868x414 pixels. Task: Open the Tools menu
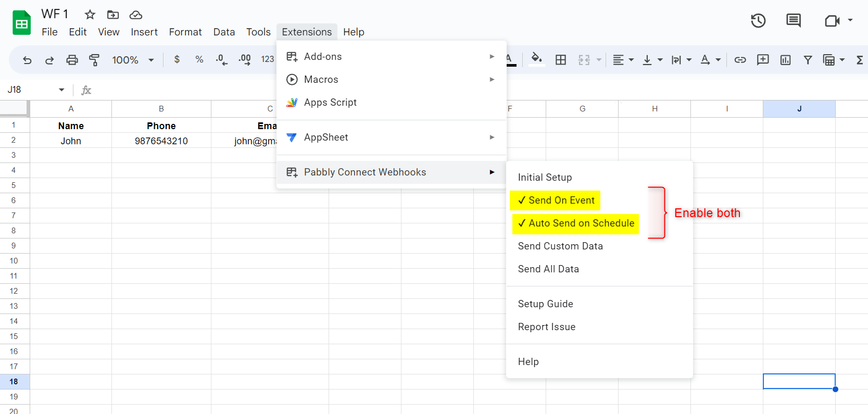(258, 32)
